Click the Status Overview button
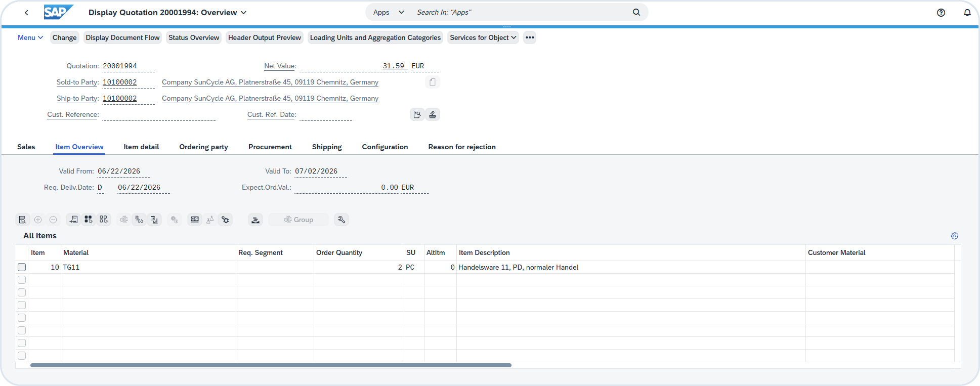This screenshot has width=980, height=386. [x=194, y=37]
